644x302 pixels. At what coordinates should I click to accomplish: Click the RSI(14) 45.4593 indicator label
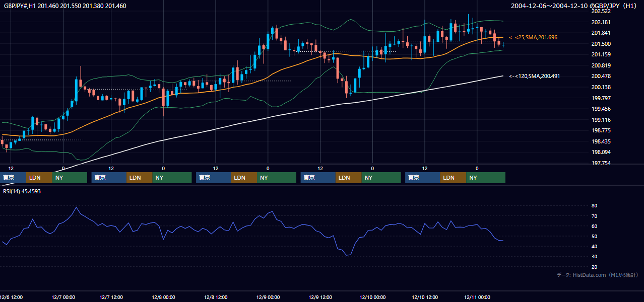click(x=22, y=191)
